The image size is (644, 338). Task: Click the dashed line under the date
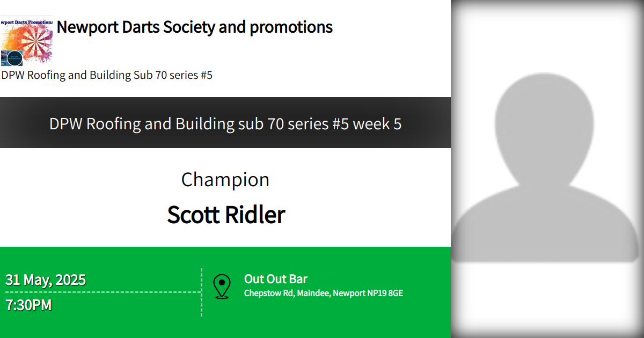coord(102,292)
